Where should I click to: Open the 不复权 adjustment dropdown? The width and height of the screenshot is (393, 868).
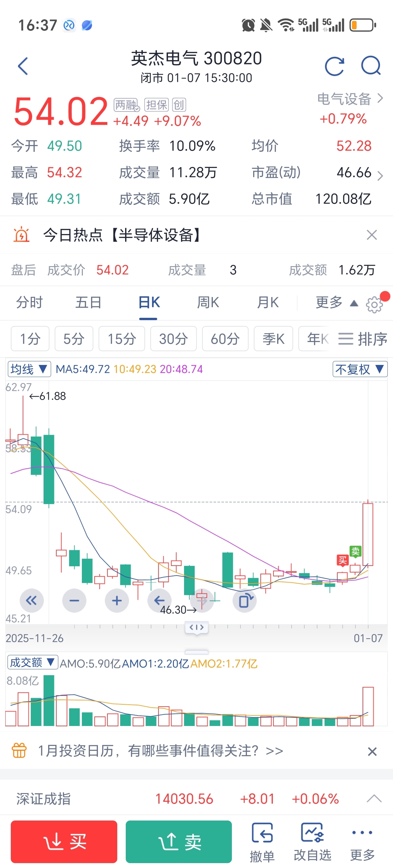coord(360,369)
